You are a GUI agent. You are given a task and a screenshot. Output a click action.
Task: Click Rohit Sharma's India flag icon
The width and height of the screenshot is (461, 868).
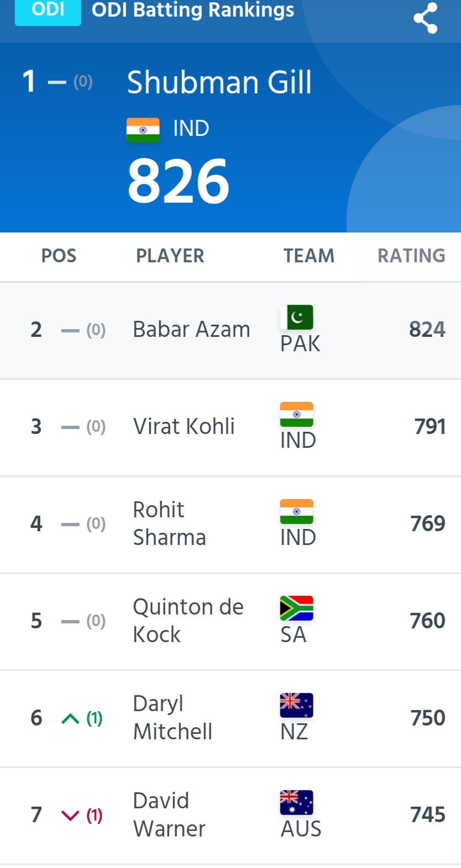click(x=297, y=512)
